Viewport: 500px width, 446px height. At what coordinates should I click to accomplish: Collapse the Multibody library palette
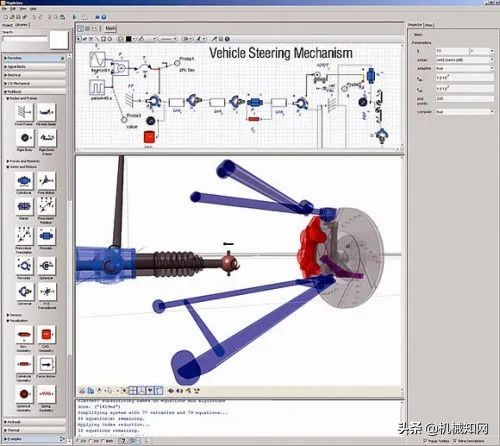click(x=34, y=91)
